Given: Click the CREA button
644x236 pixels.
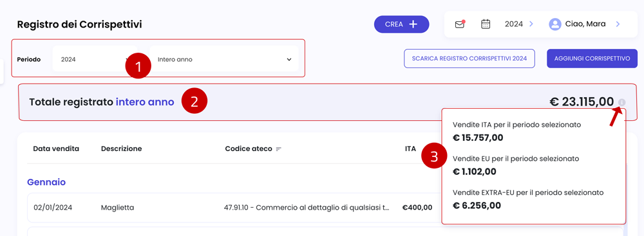Looking at the screenshot, I should click(401, 24).
